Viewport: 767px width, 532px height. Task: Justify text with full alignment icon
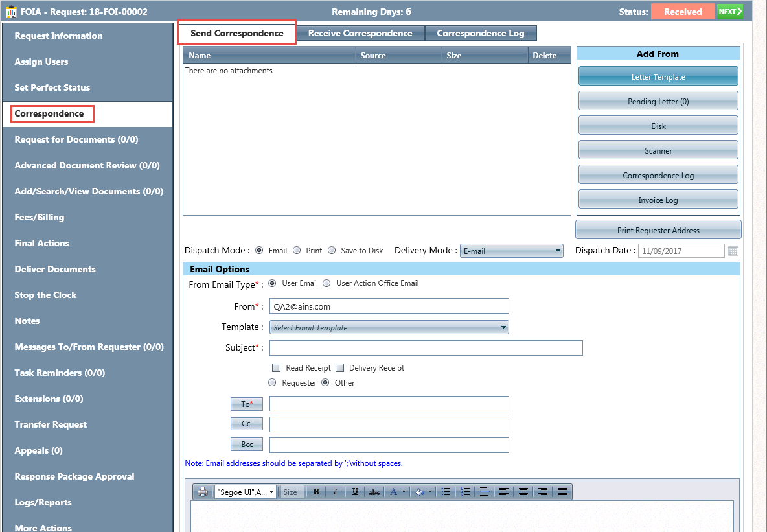pyautogui.click(x=562, y=492)
